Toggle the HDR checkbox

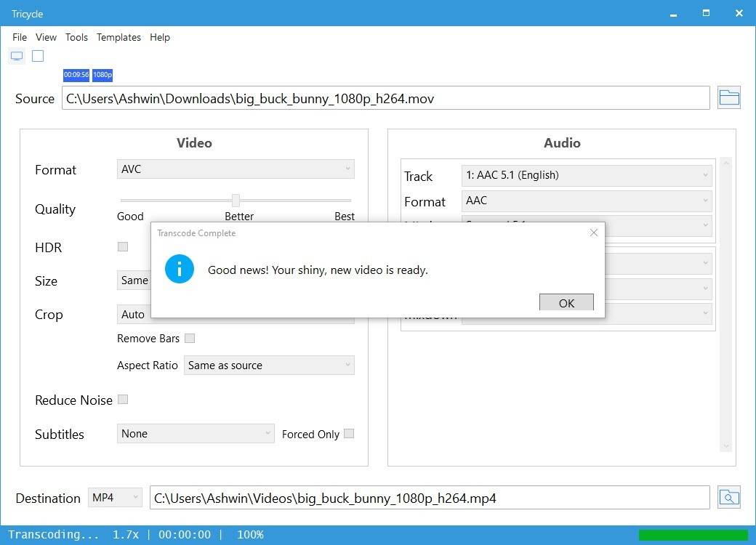pyautogui.click(x=123, y=247)
